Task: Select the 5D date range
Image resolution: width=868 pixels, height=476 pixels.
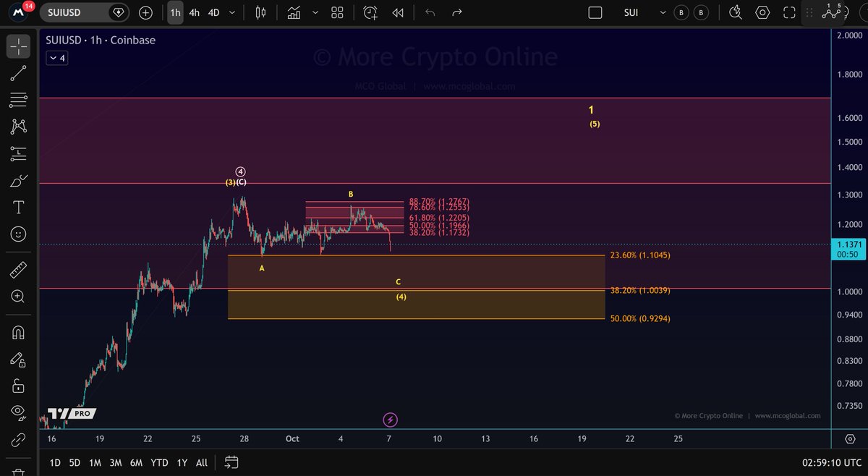Action: tap(75, 462)
